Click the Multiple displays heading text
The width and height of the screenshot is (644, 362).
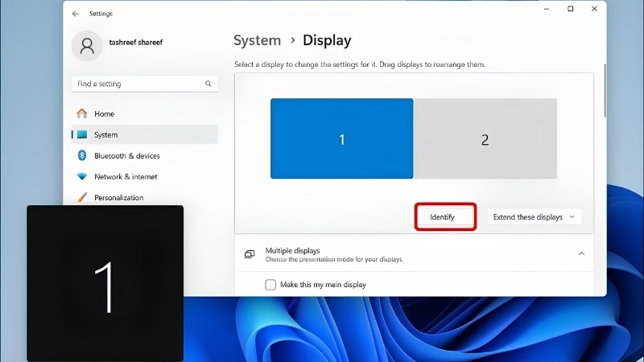pyautogui.click(x=292, y=250)
